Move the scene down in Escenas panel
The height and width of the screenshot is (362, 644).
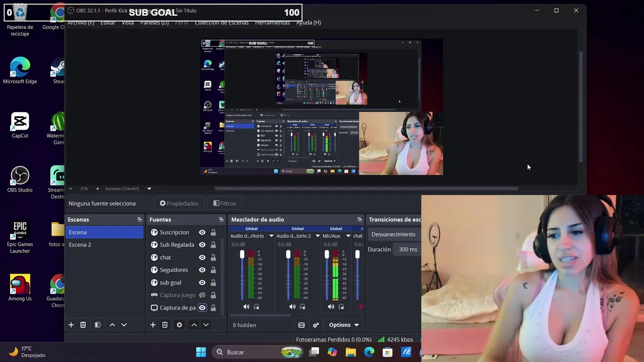click(x=124, y=325)
